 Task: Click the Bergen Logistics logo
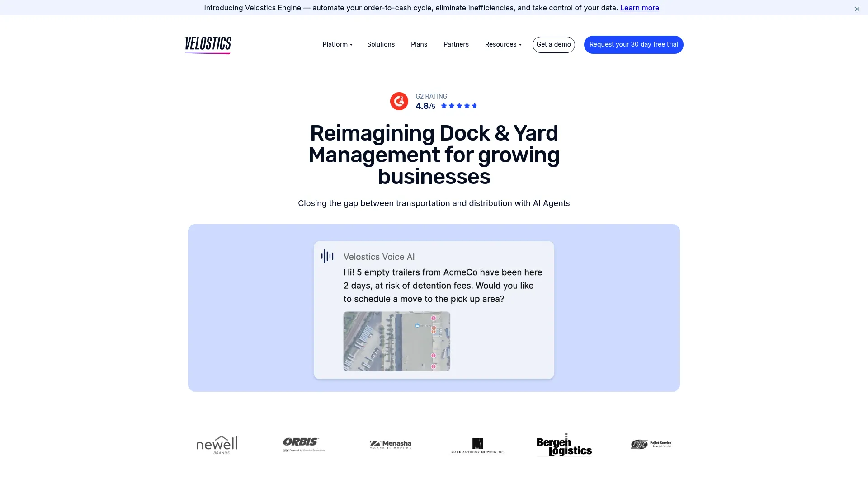coord(564,445)
